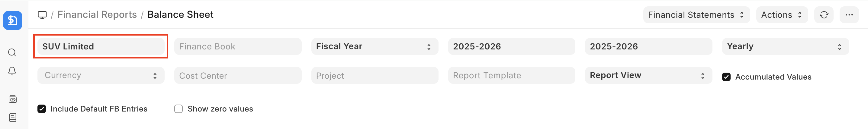Click the refresh report icon
The image size is (868, 129).
(824, 15)
